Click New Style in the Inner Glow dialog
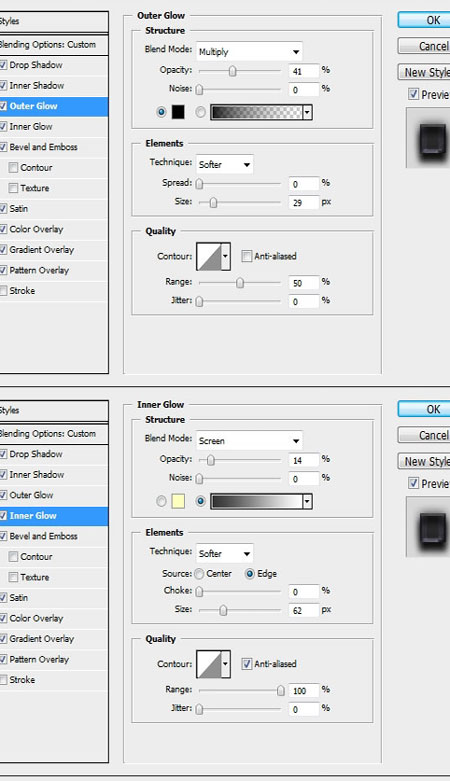Image resolution: width=450 pixels, height=781 pixels. point(424,461)
